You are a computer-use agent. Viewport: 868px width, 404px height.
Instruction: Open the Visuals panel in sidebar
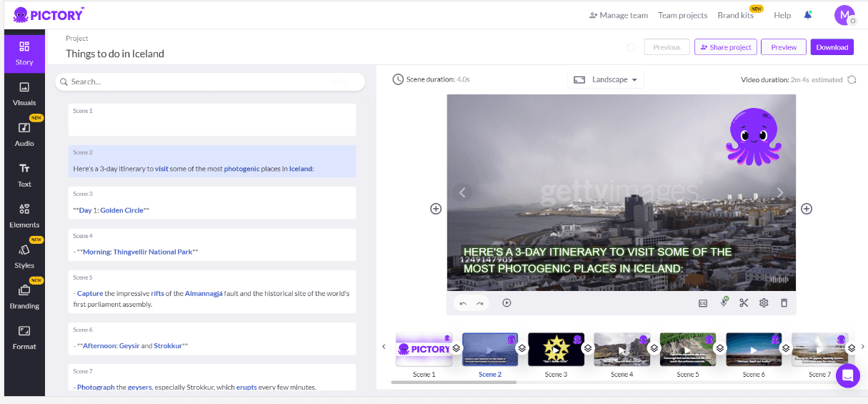coord(24,94)
